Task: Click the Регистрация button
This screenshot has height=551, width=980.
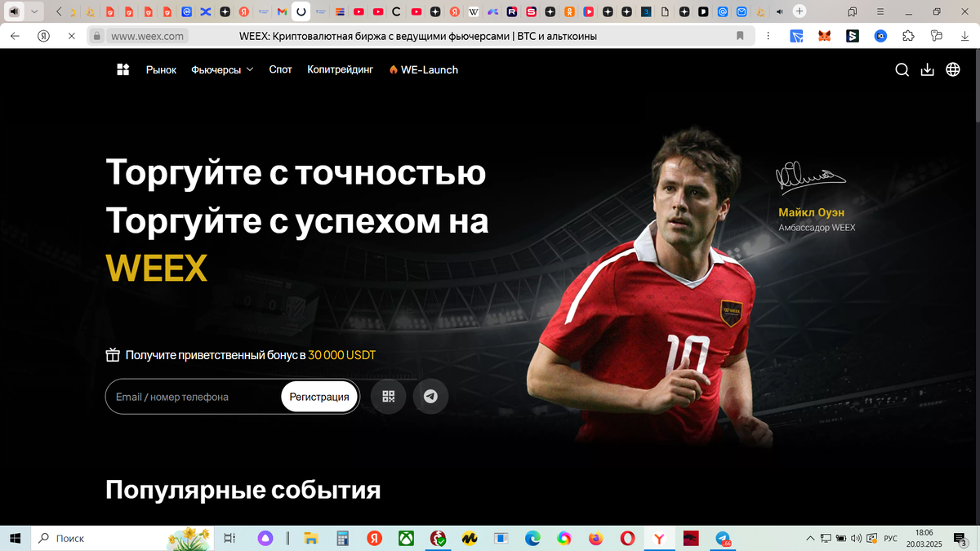Action: pos(319,397)
